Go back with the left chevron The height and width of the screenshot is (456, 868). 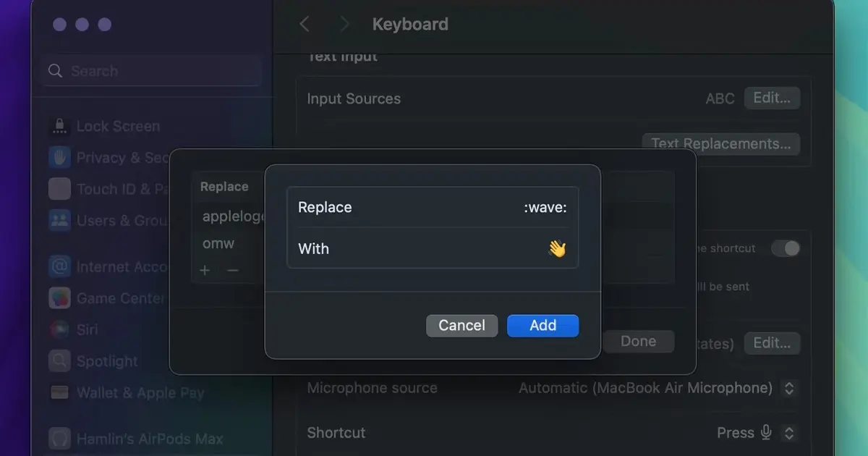tap(305, 24)
